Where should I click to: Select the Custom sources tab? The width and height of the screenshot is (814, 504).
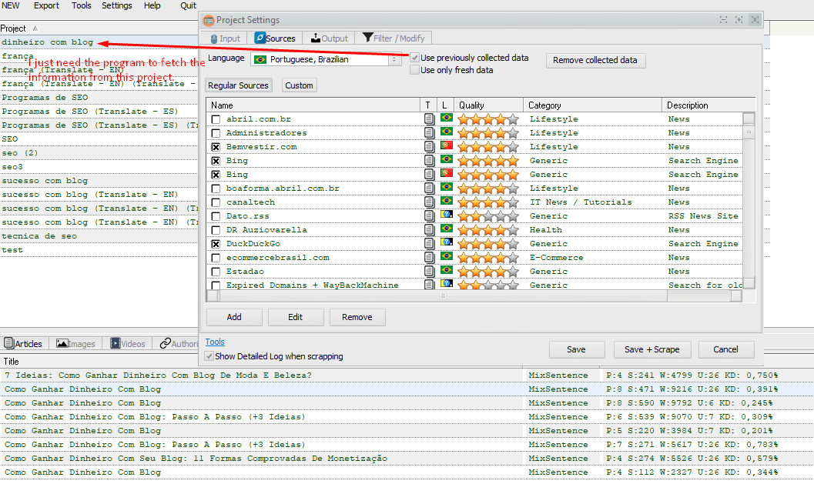pyautogui.click(x=299, y=85)
